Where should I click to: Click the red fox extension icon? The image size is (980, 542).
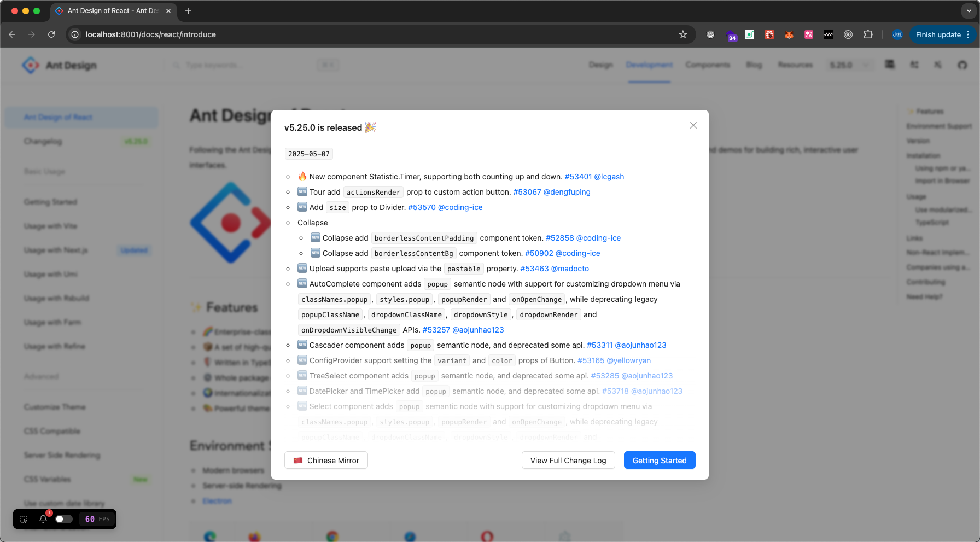pyautogui.click(x=789, y=34)
